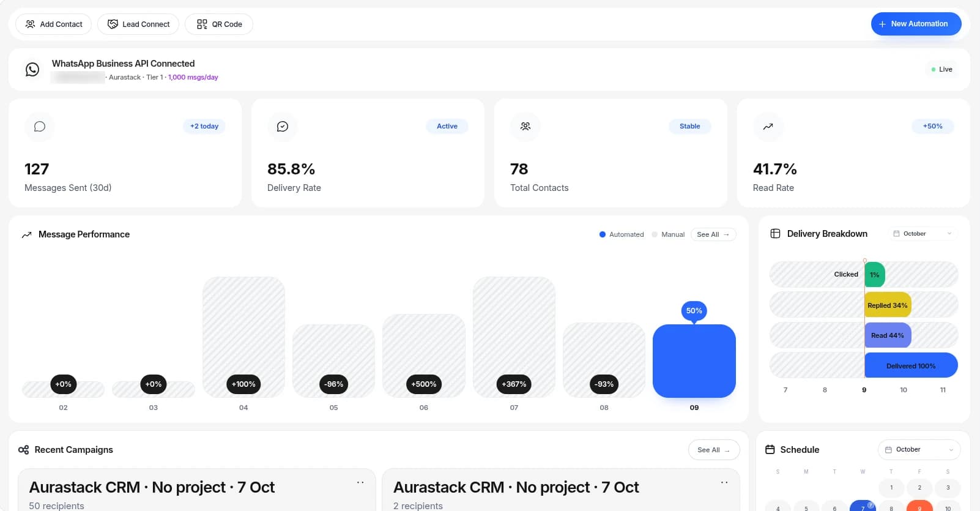Click the green Clicked 1% bar

[875, 275]
